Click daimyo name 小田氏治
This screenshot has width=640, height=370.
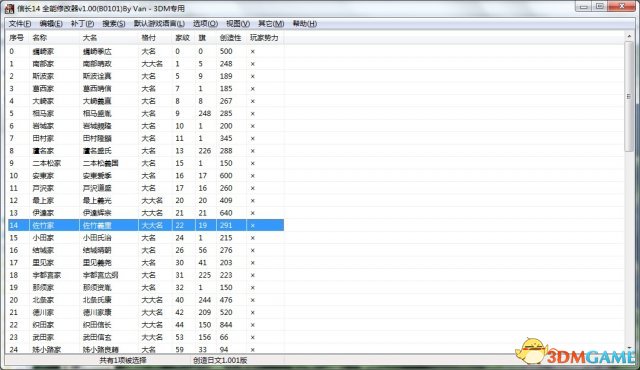pos(97,238)
